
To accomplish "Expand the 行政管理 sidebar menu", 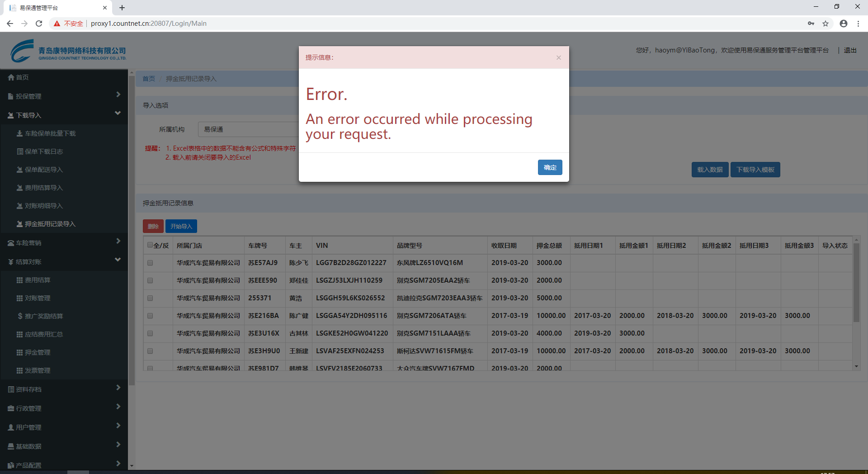I will [64, 408].
